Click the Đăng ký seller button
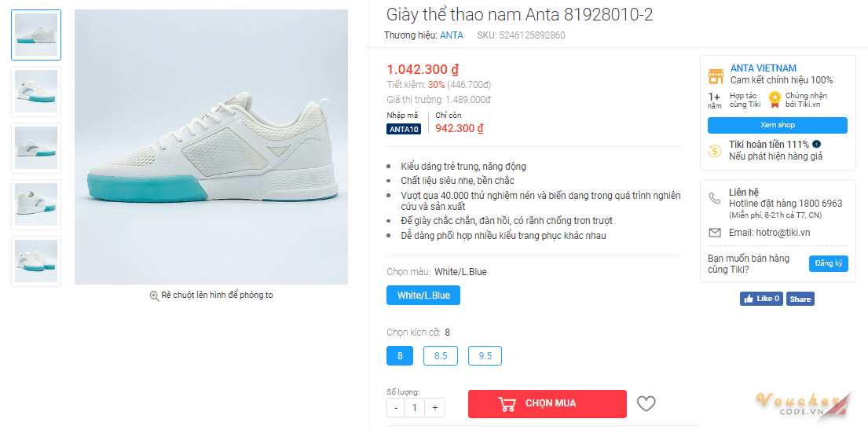 828,263
